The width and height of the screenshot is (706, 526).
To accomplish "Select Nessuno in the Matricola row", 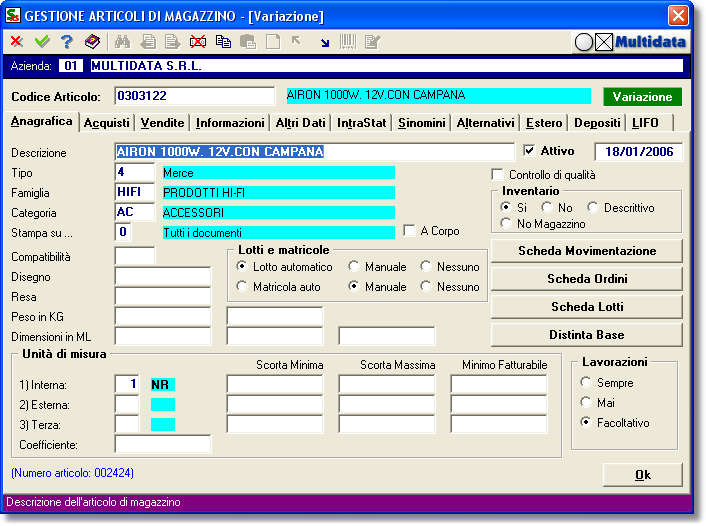I will click(x=425, y=286).
